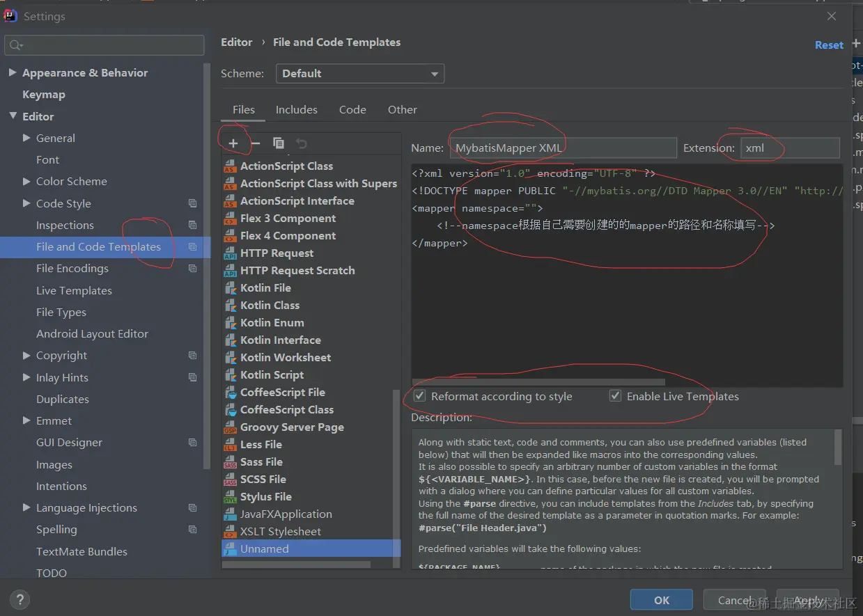Expand the Copyright node
Image resolution: width=863 pixels, height=616 pixels.
coord(26,356)
